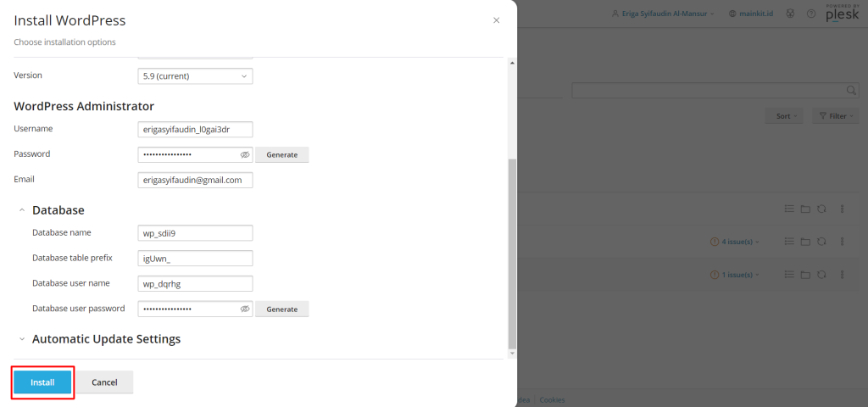Click the Database table prefix field
The width and height of the screenshot is (868, 407).
pyautogui.click(x=195, y=259)
